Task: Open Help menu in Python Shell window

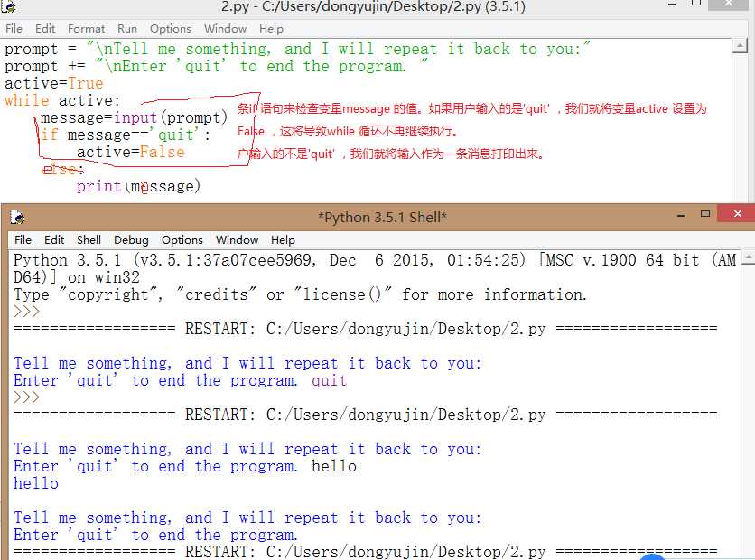Action: click(283, 239)
